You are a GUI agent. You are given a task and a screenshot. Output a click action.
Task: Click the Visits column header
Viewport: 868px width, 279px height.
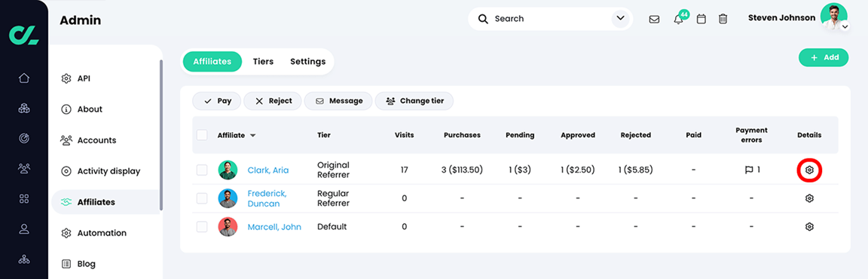click(x=404, y=135)
